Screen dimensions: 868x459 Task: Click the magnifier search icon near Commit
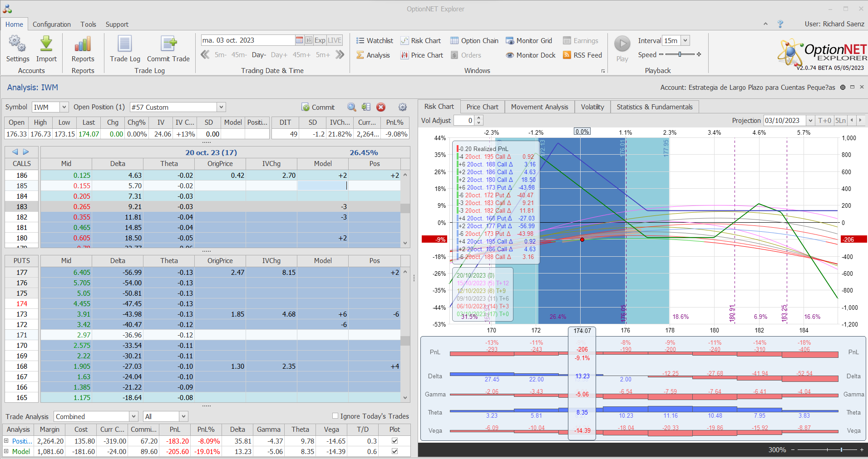pyautogui.click(x=351, y=107)
